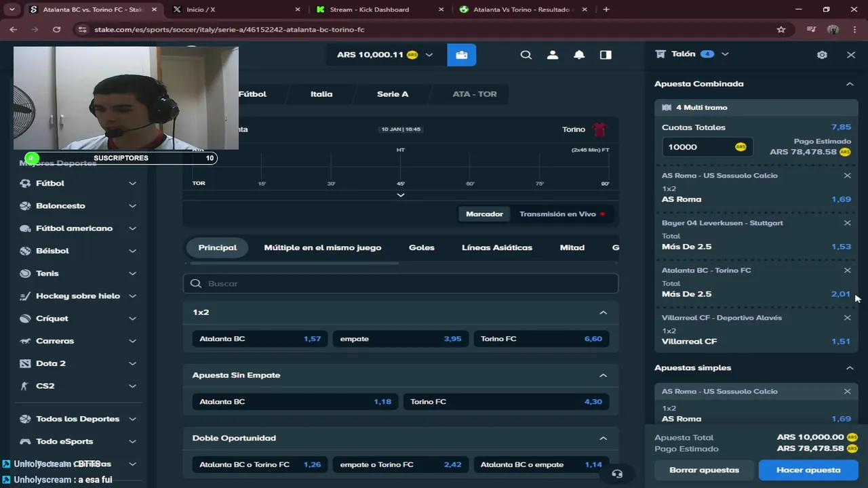The width and height of the screenshot is (868, 488).
Task: Click the Dota 2 icon in sidebar
Action: 26,363
